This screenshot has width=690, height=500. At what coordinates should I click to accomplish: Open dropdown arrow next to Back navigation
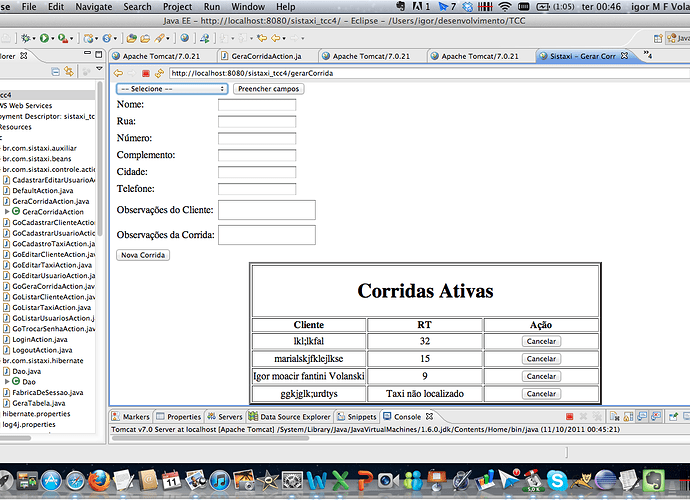[x=284, y=39]
